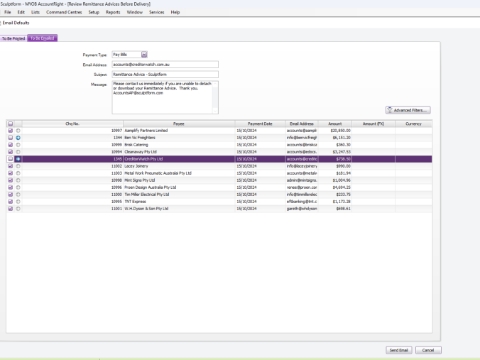Click the email cell in the Tim Miller Electrical row
Viewport: 480px width, 360px height.
302,194
